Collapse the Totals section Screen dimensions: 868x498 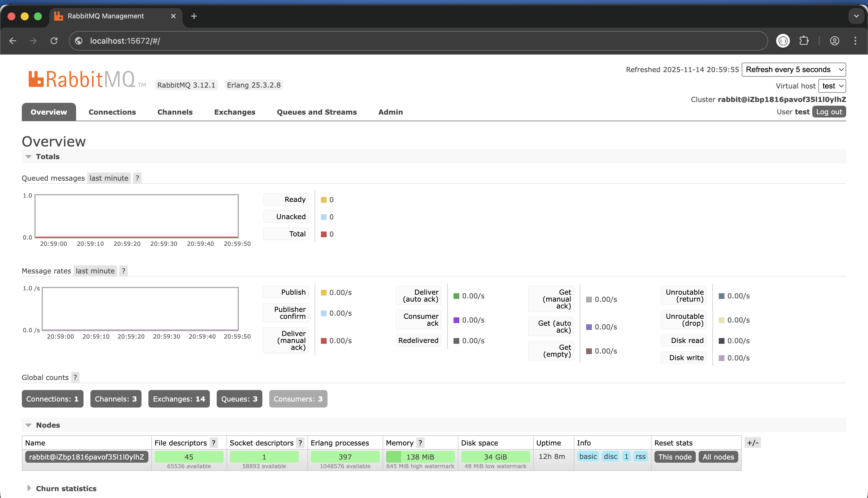(47, 157)
